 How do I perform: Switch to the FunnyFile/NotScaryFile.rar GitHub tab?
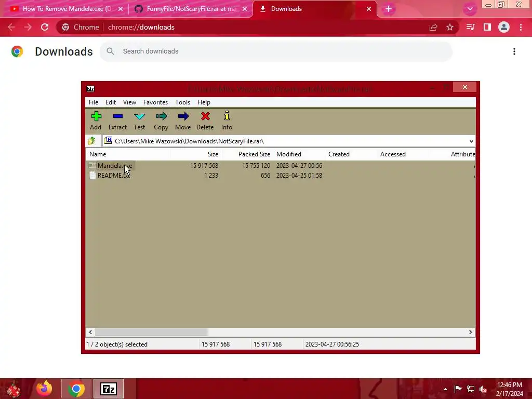coord(191,9)
